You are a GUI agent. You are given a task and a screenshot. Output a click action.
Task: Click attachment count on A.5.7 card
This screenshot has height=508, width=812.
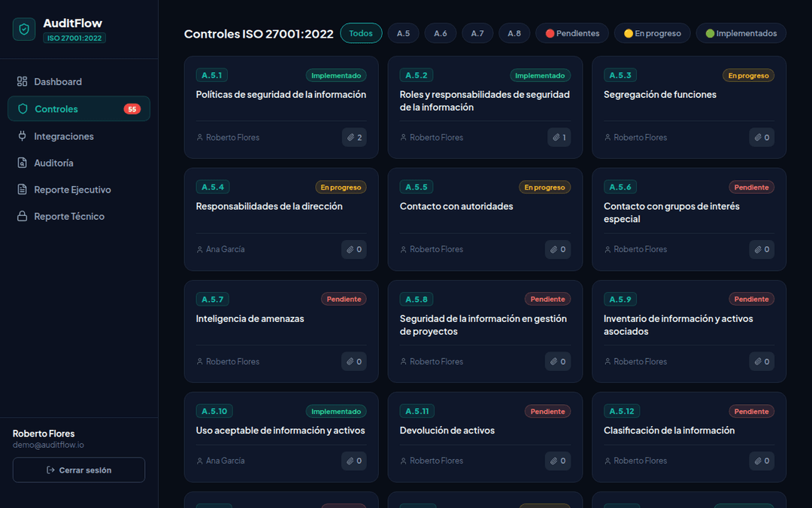354,361
